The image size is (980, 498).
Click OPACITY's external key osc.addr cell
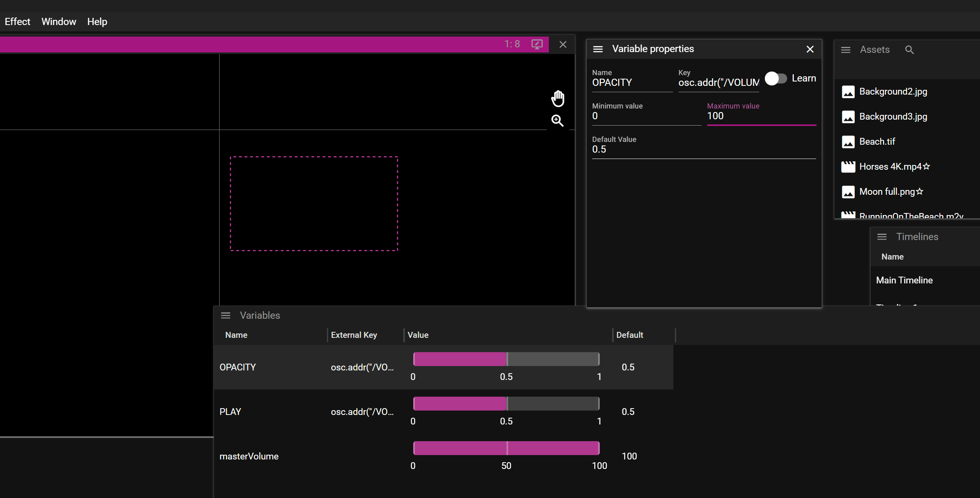tap(362, 367)
